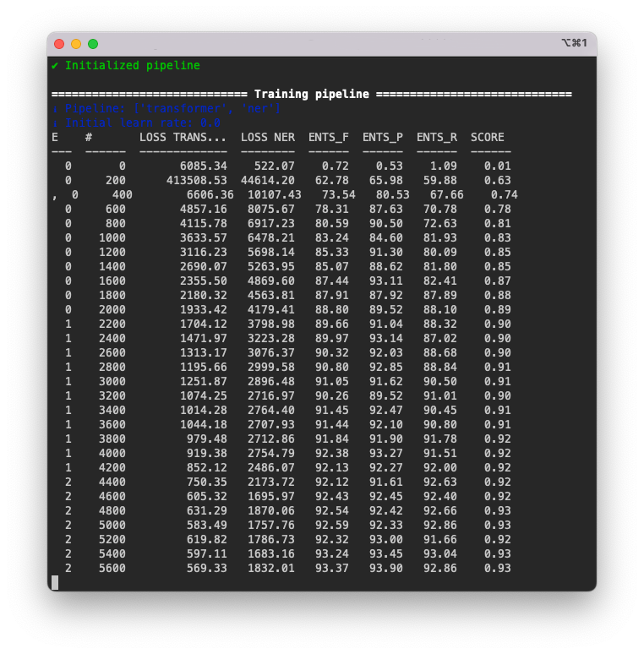Select the 'LOSS TRANS...' column header
Image resolution: width=644 pixels, height=654 pixels.
183,137
